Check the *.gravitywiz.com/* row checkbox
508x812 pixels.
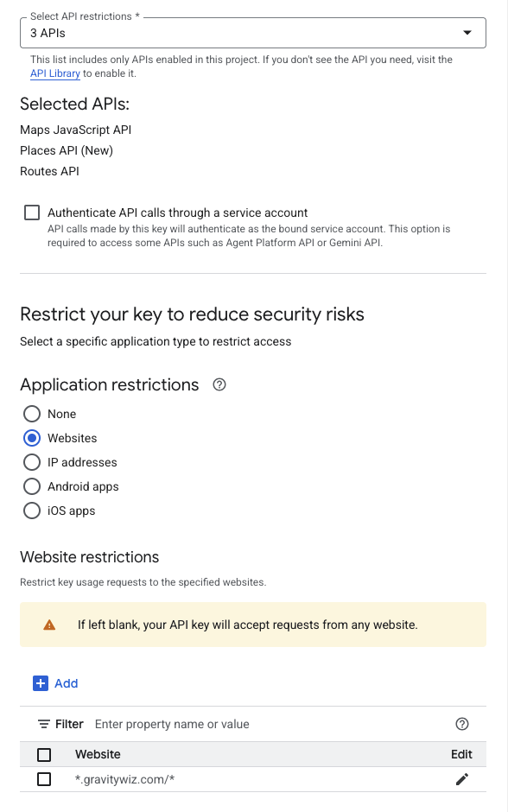pyautogui.click(x=44, y=779)
